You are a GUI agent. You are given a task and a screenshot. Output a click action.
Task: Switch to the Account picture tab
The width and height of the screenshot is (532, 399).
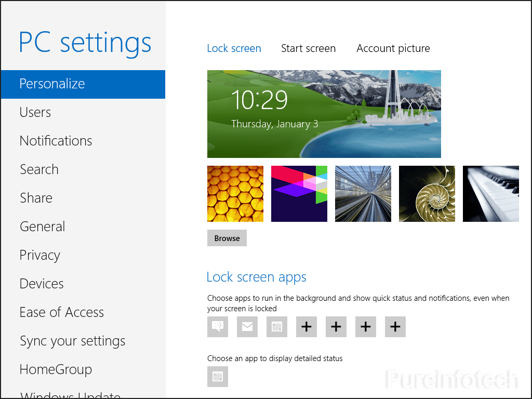[393, 48]
